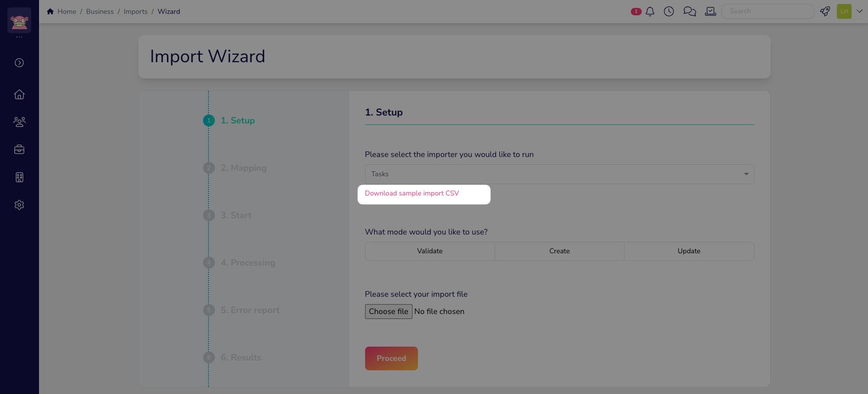Open the people group sidebar icon
The width and height of the screenshot is (868, 394).
(19, 122)
